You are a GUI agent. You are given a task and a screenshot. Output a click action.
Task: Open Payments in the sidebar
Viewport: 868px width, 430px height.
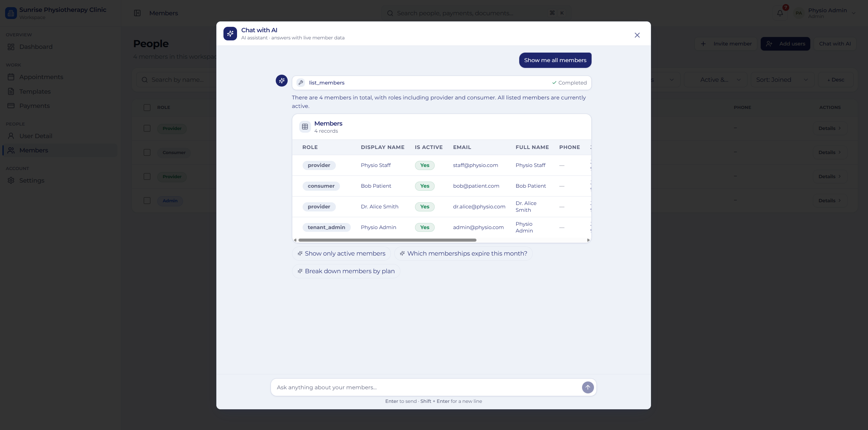[x=60, y=106]
